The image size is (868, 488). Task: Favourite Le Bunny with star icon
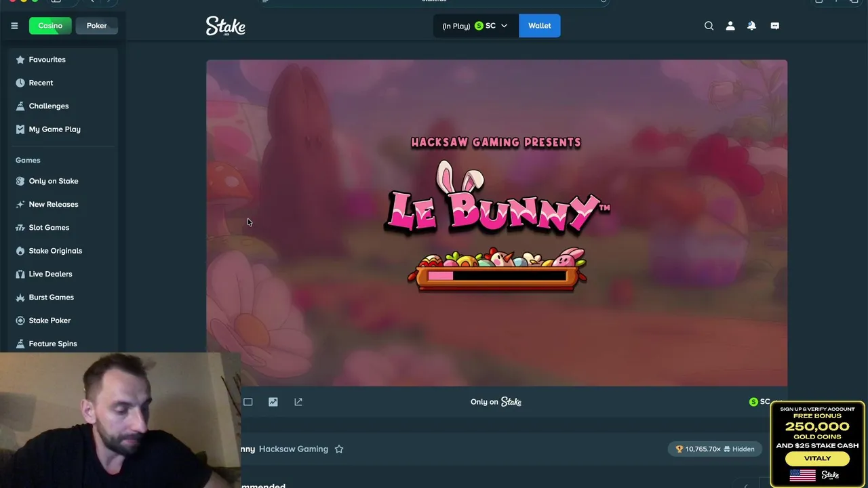pos(339,449)
